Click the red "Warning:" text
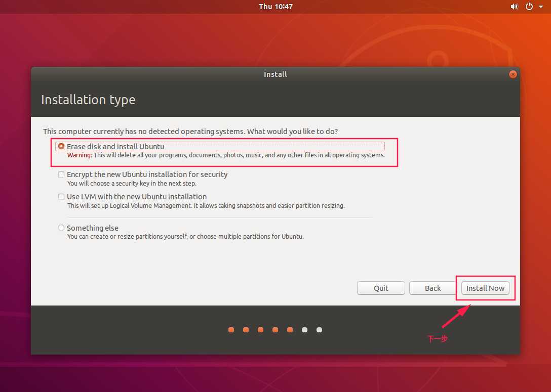This screenshot has height=392, width=551. [80, 155]
